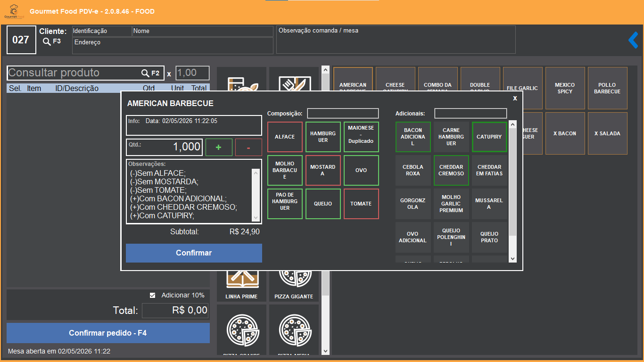
Task: Click the Gourmet Food logo in title bar
Action: pyautogui.click(x=14, y=12)
